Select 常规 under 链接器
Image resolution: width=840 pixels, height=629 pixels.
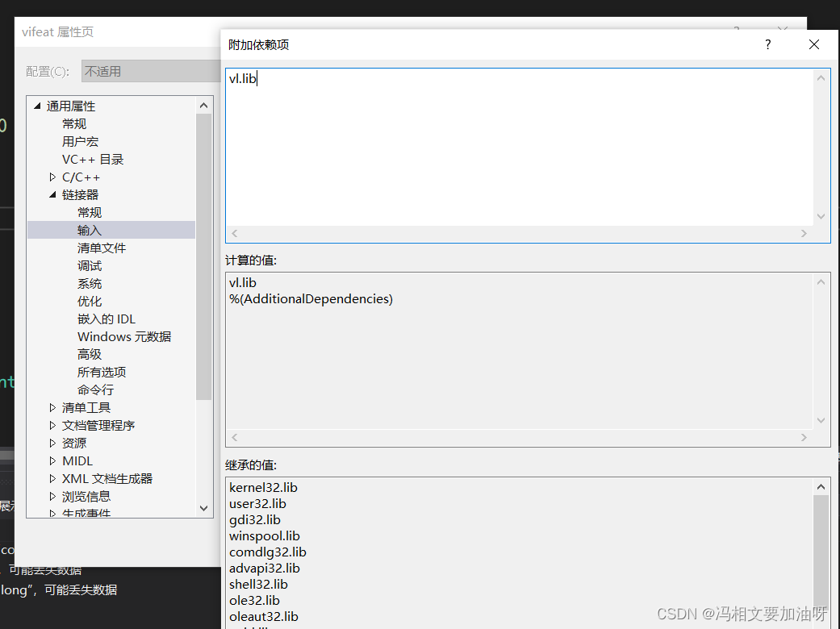pyautogui.click(x=90, y=213)
